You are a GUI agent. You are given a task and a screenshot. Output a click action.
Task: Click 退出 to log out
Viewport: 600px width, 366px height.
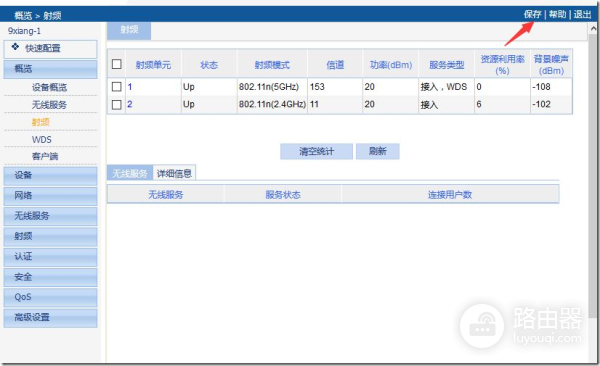pyautogui.click(x=582, y=15)
